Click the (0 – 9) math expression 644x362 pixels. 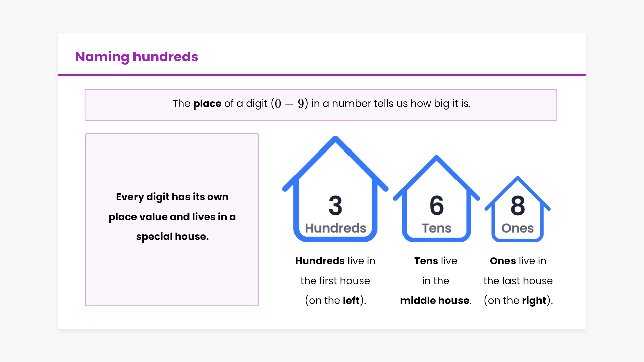(x=289, y=104)
